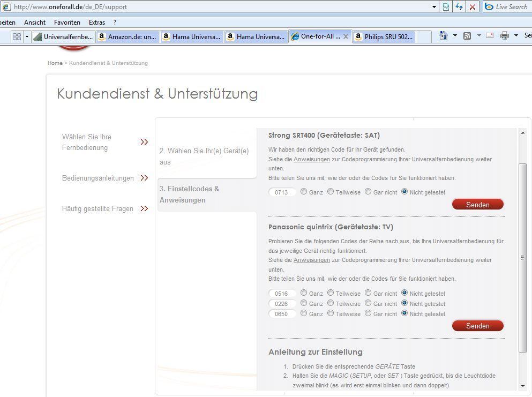This screenshot has width=532, height=397.
Task: Open Häufig gestellte Fragen in the left menu
Action: pos(98,209)
